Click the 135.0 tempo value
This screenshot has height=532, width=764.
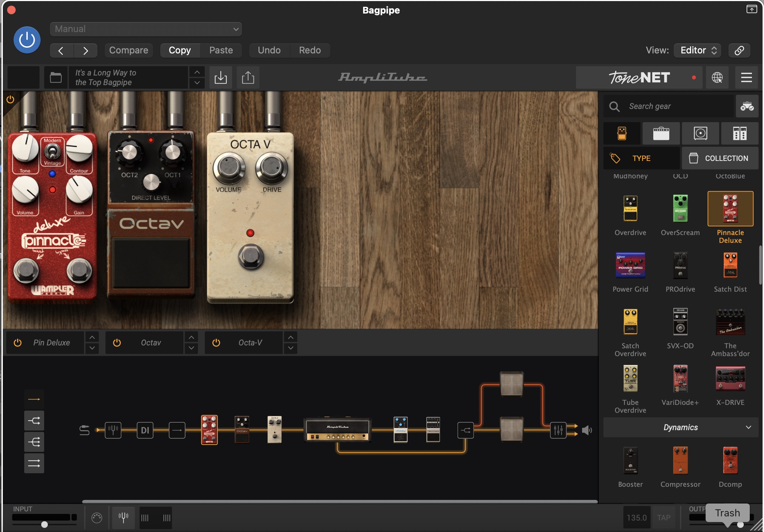637,517
